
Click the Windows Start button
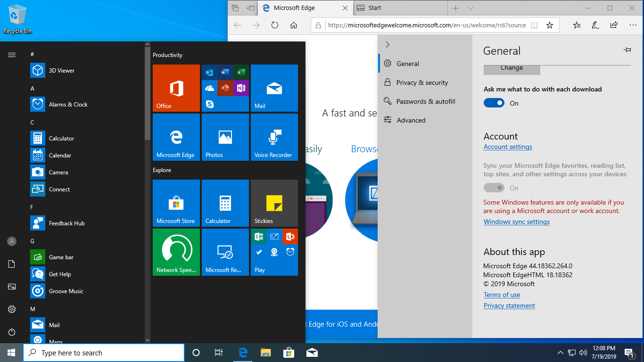coord(11,353)
